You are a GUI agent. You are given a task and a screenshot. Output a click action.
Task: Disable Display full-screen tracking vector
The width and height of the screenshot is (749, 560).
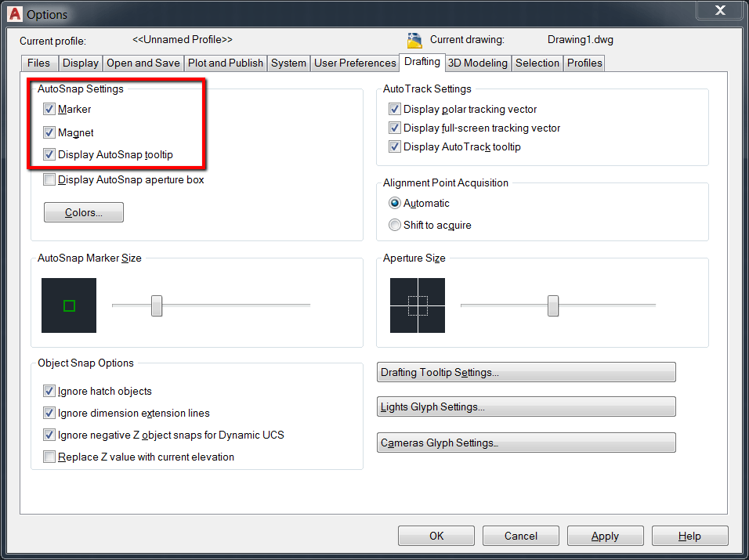coord(395,128)
